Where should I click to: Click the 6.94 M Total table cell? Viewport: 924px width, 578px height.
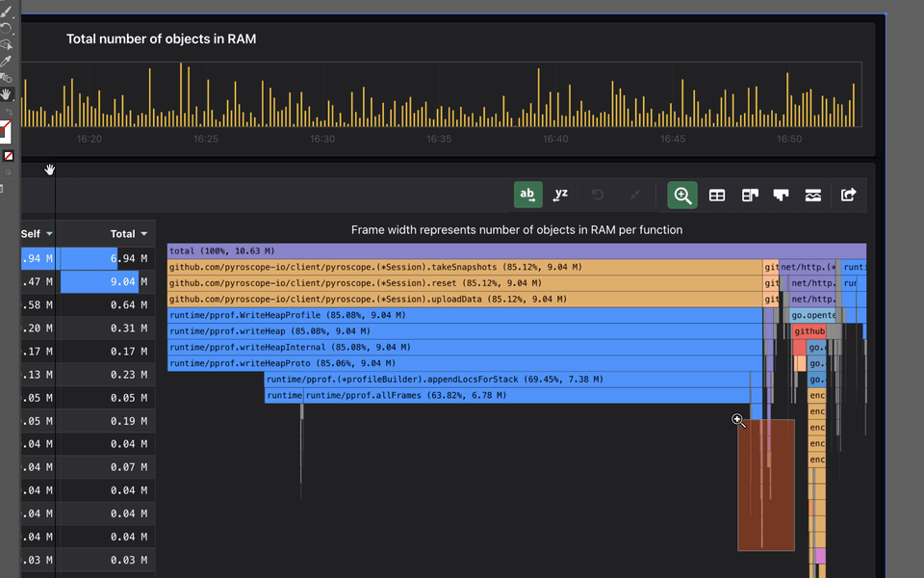point(108,258)
